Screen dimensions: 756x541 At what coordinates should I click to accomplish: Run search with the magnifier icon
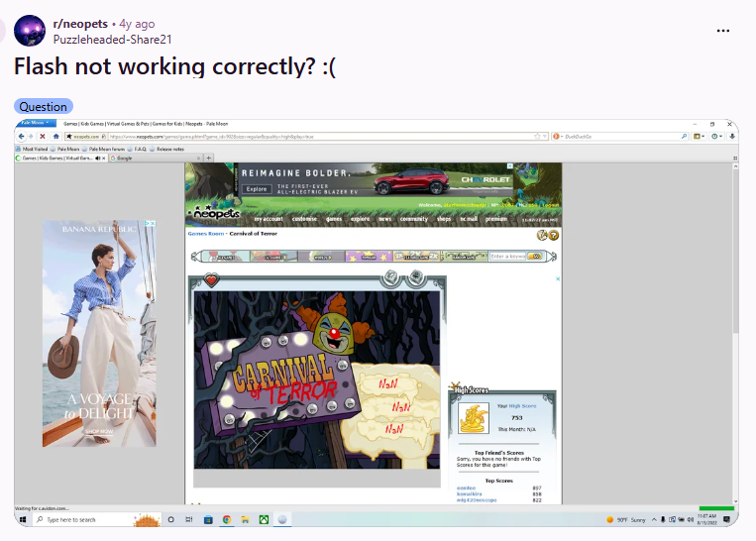tap(684, 137)
